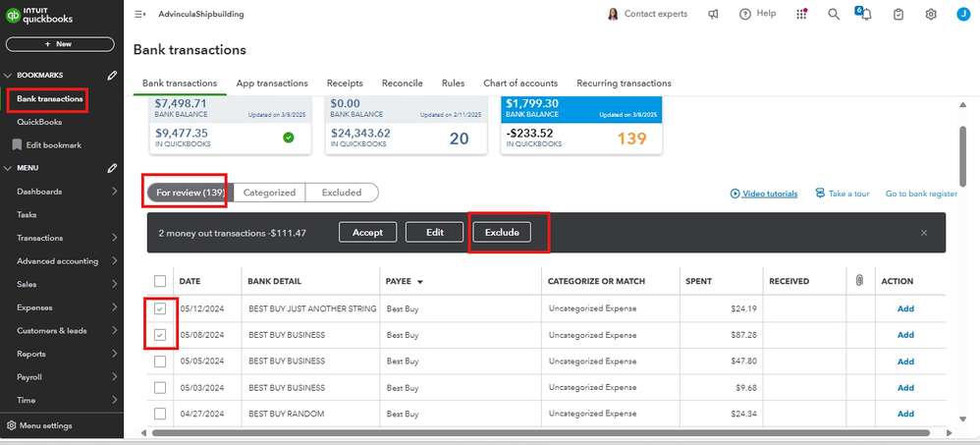Edit bookmarks pencil icon
980x445 pixels.
tap(112, 75)
